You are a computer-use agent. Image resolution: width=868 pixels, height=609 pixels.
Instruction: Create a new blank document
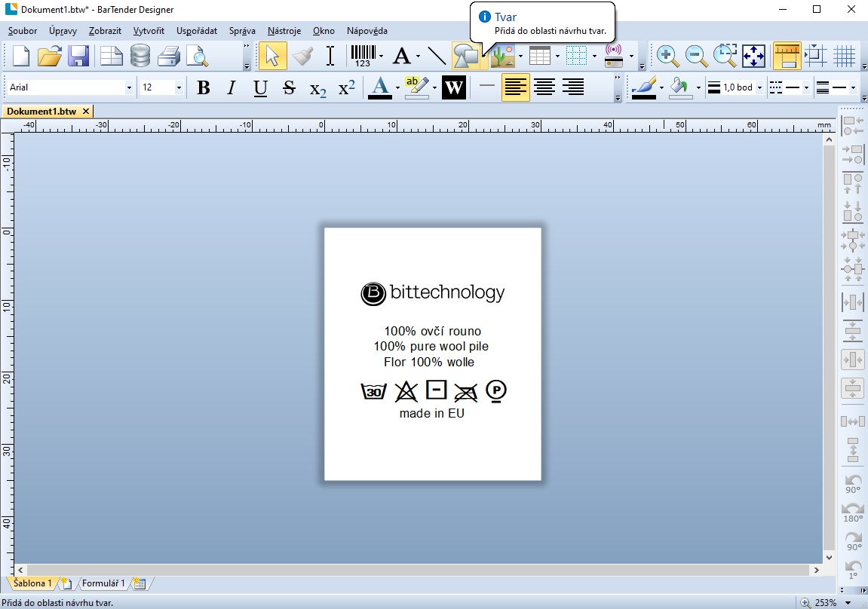(20, 56)
